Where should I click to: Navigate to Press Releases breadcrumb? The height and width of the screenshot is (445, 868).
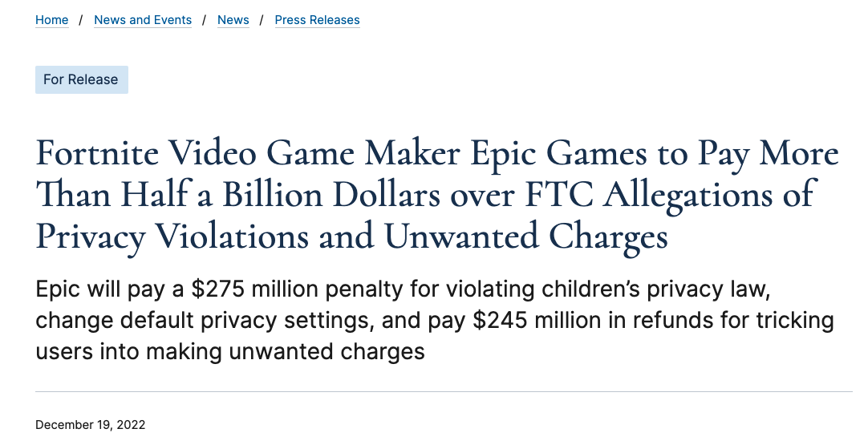[x=317, y=20]
